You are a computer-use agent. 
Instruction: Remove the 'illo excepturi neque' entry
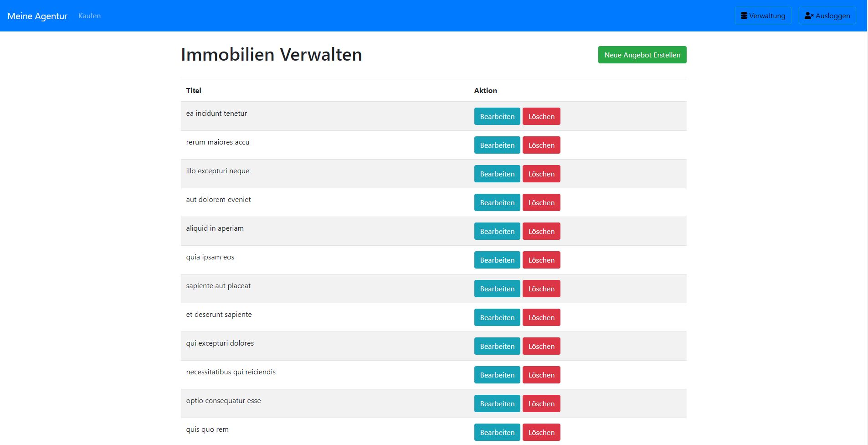pos(541,174)
